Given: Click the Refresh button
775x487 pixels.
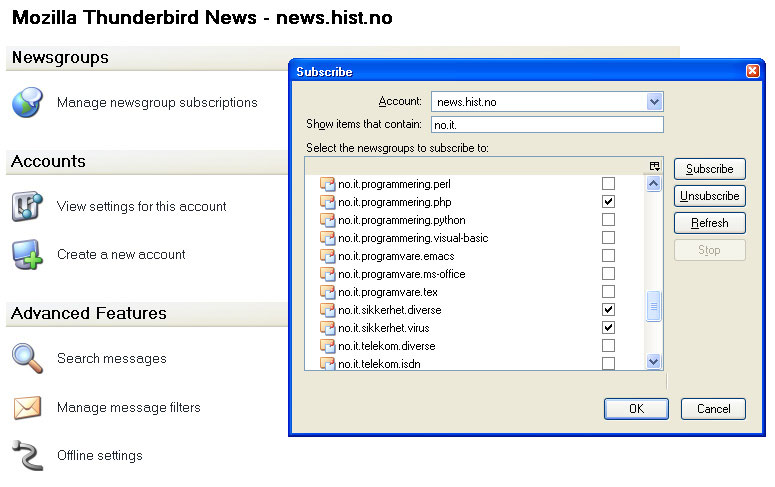Looking at the screenshot, I should [709, 223].
